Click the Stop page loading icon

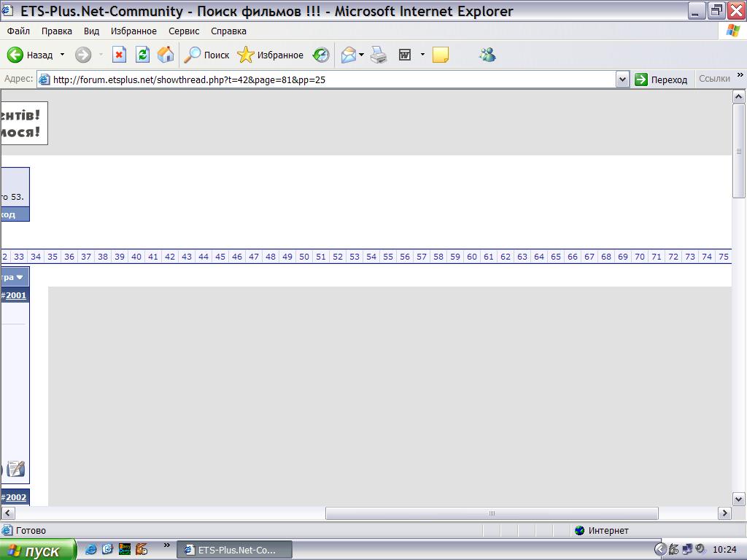click(119, 55)
